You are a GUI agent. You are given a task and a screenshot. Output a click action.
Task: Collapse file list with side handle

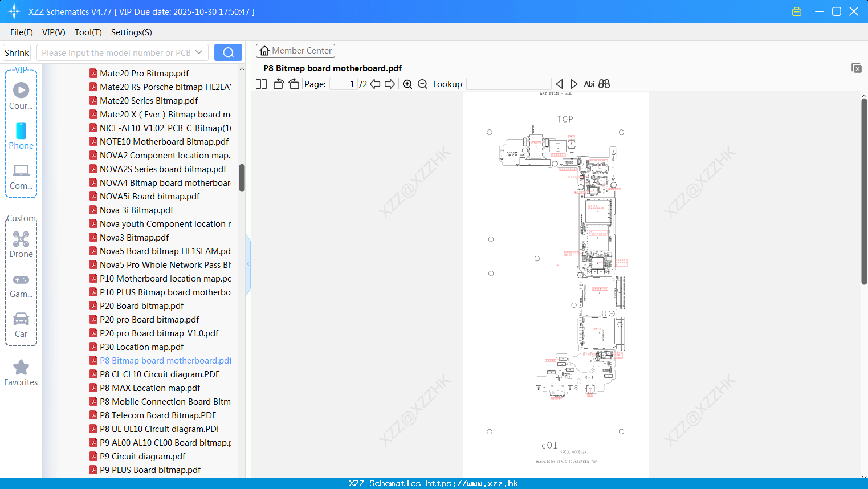click(x=248, y=264)
